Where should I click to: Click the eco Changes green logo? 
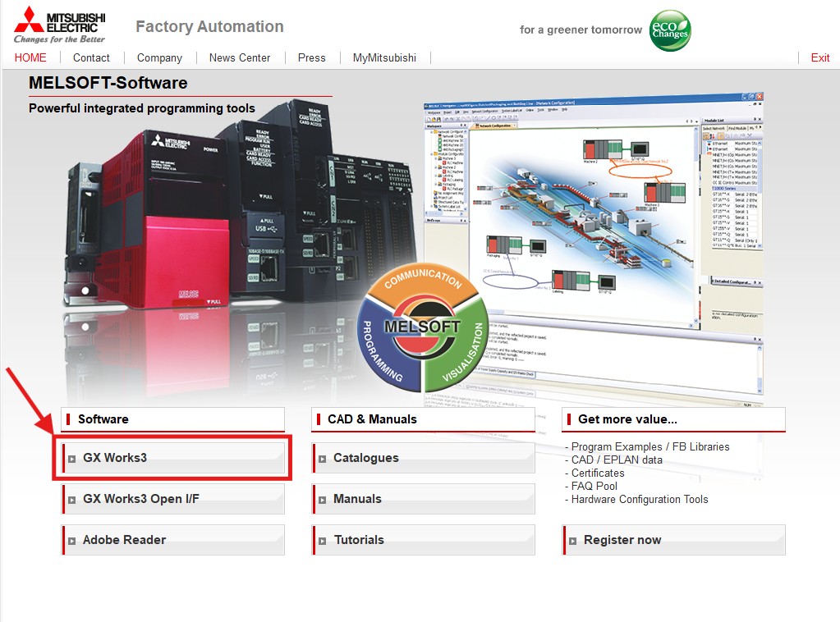click(x=670, y=30)
